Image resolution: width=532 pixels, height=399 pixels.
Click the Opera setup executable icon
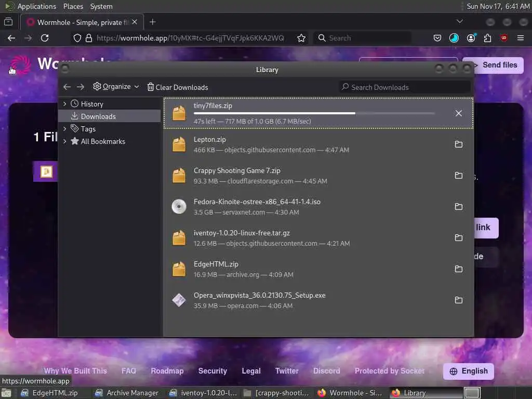pyautogui.click(x=179, y=300)
